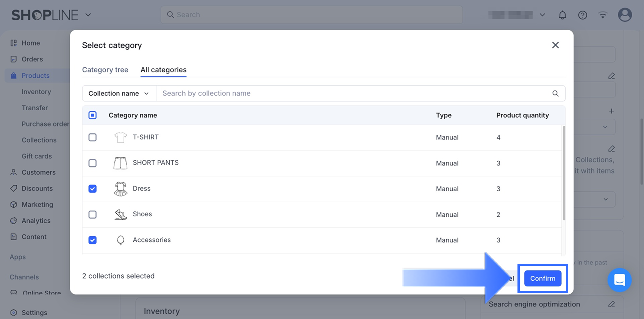The image size is (644, 319).
Task: Click the Wi-Fi status icon in header
Action: (603, 15)
